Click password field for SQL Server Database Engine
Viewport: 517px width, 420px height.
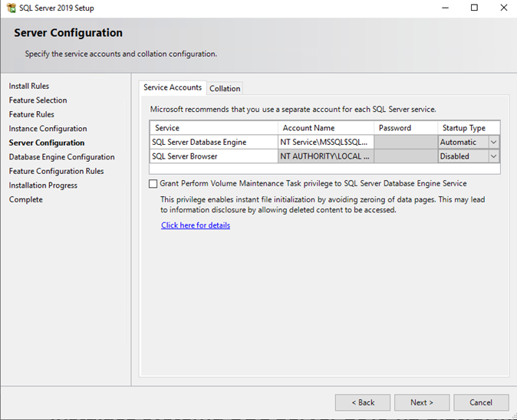[406, 143]
